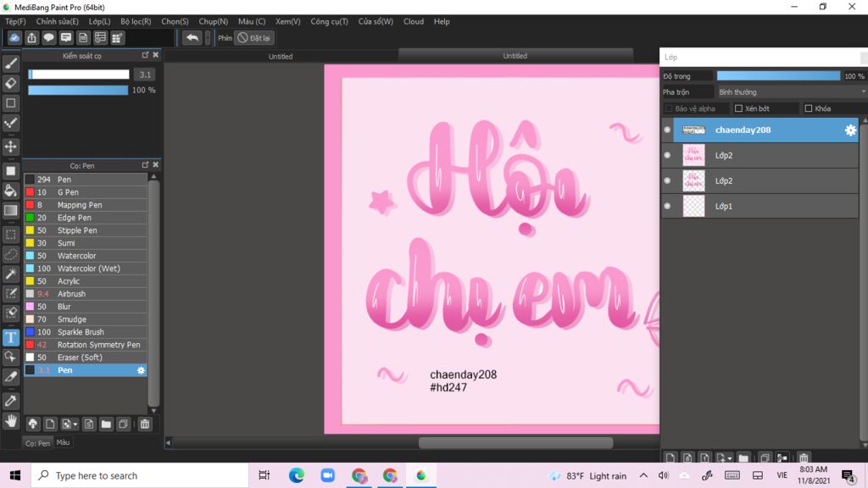Viewport: 868px width, 488px height.
Task: Select the Eraser tool
Action: click(10, 84)
